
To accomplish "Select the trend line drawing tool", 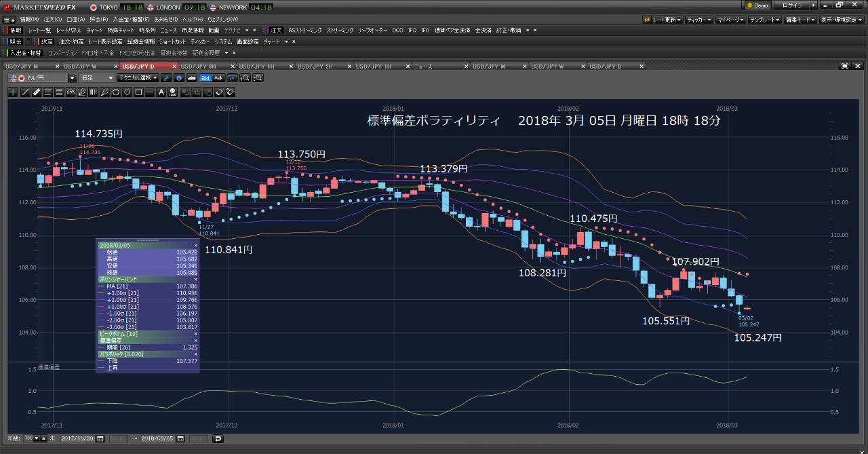I will click(24, 92).
